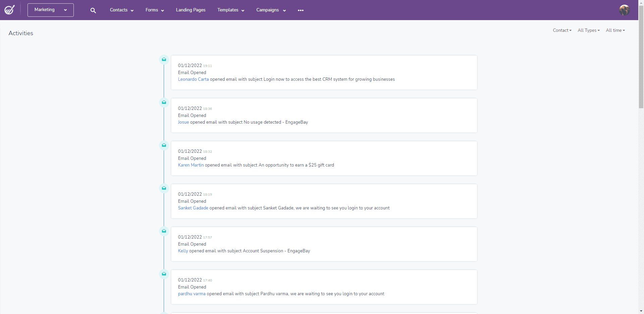Open Josue contact link
Screen dimensions: 644x314
183,122
